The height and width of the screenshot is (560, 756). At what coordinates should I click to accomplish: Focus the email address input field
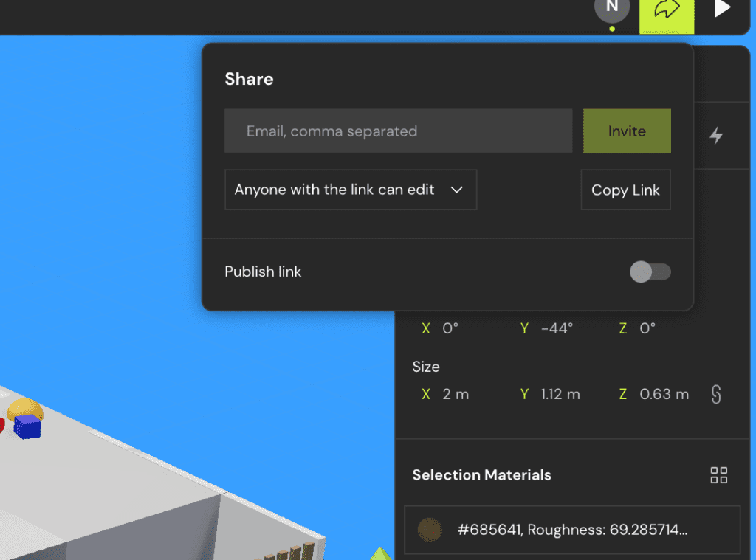[398, 131]
